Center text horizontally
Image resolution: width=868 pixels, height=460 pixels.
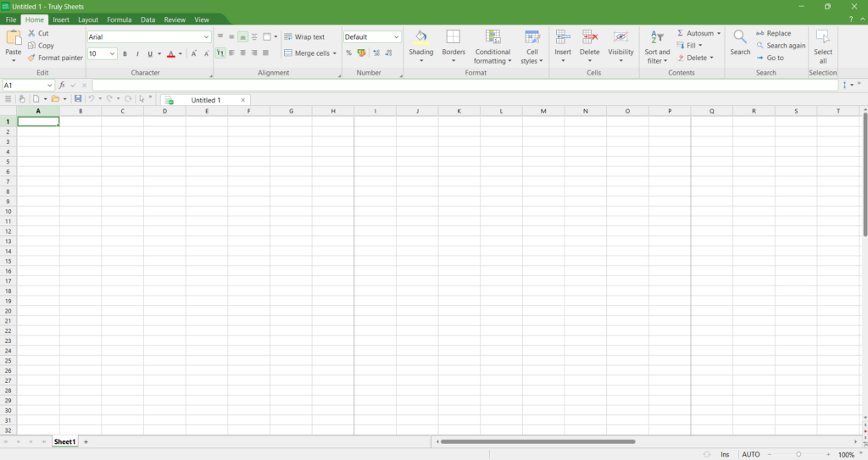[x=242, y=53]
